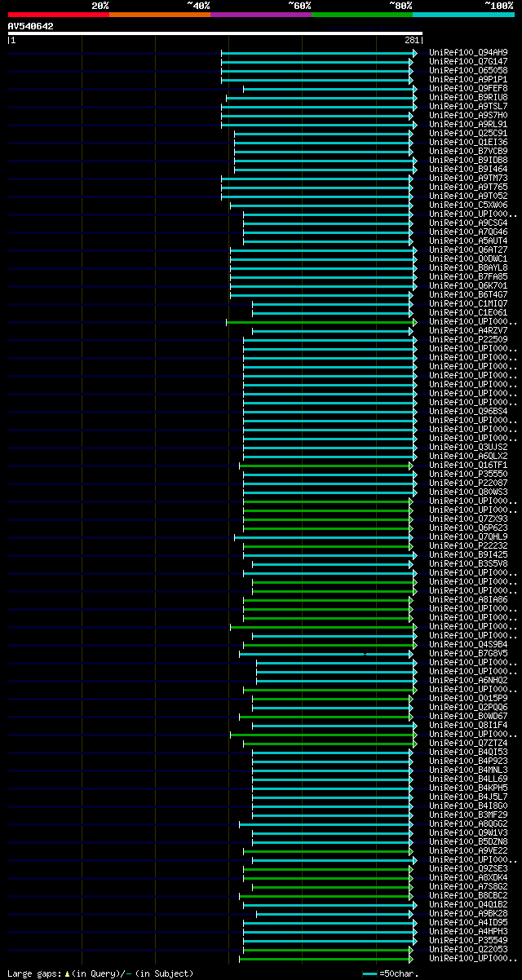Viewport: 522px width, 980px height.
Task: Click UniRef100_C5XW06 hit label
Action: tap(468, 205)
